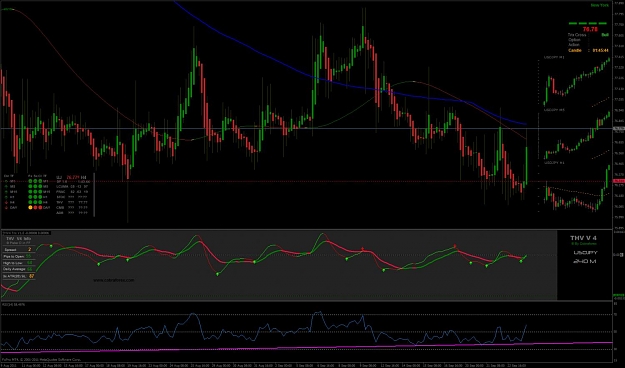Select the bottom USDJPY H1 mini chart
The image size is (625, 368).
pos(577,187)
